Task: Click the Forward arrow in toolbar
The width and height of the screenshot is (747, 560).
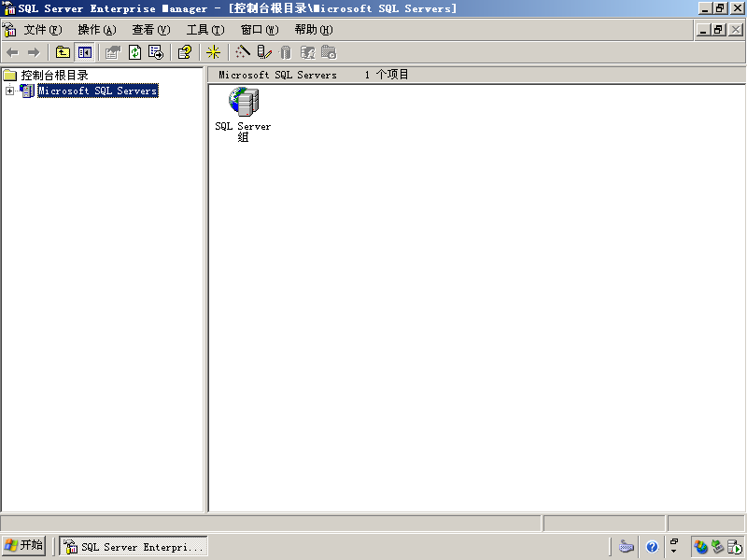Action: (x=34, y=52)
